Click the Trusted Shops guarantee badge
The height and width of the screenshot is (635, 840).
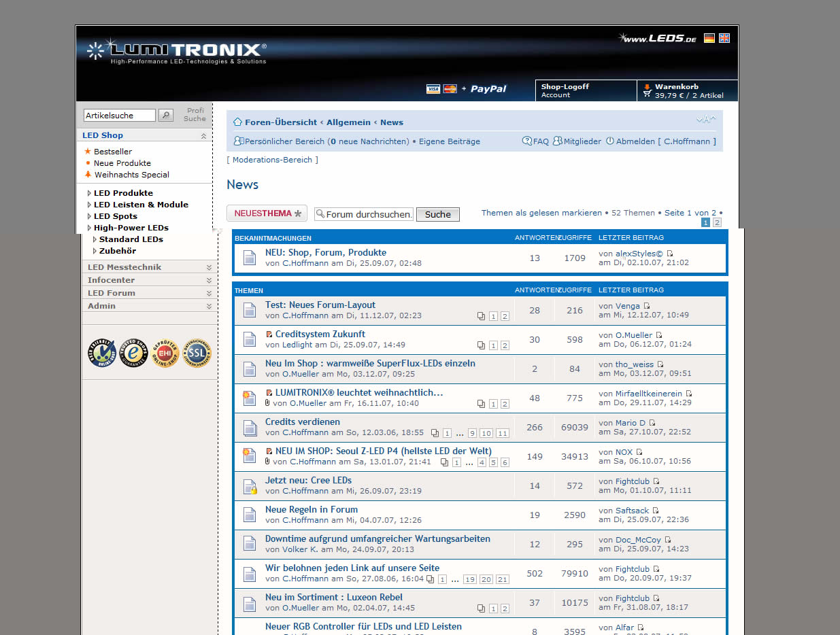[133, 353]
